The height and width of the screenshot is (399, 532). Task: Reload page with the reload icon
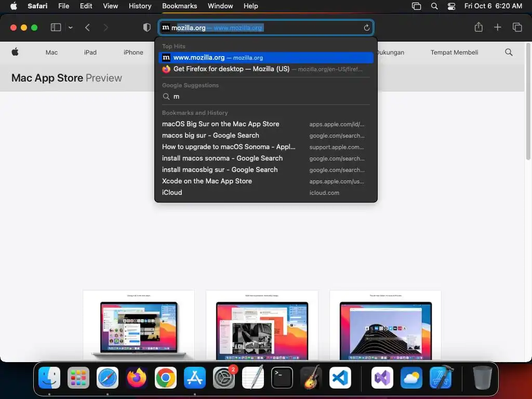pos(366,28)
